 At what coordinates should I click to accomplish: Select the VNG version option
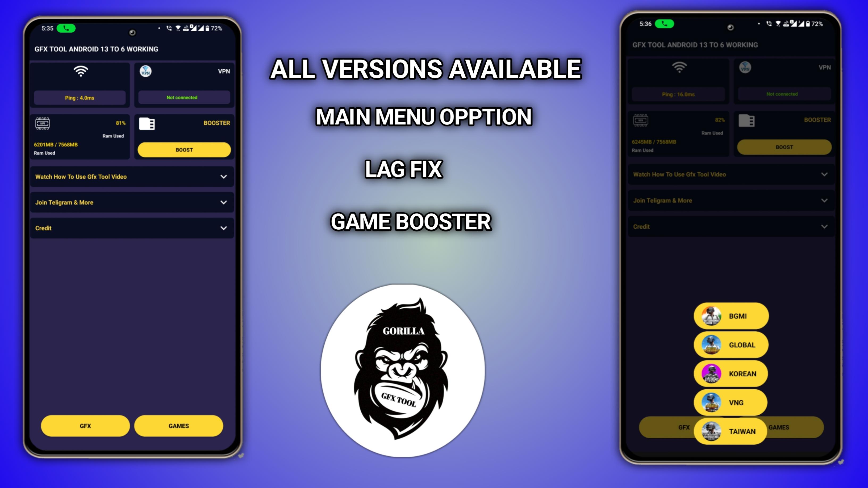coord(732,402)
